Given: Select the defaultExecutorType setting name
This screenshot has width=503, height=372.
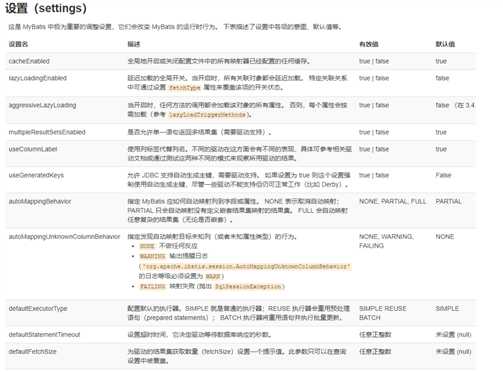Looking at the screenshot, I should click(x=38, y=308).
